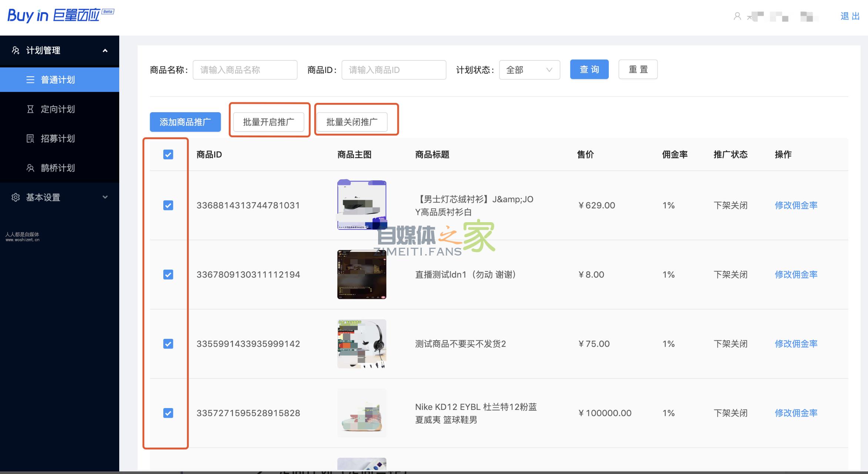Image resolution: width=868 pixels, height=474 pixels.
Task: Click 修改佣金率 for the ¥629.00 shirt
Action: (x=795, y=205)
